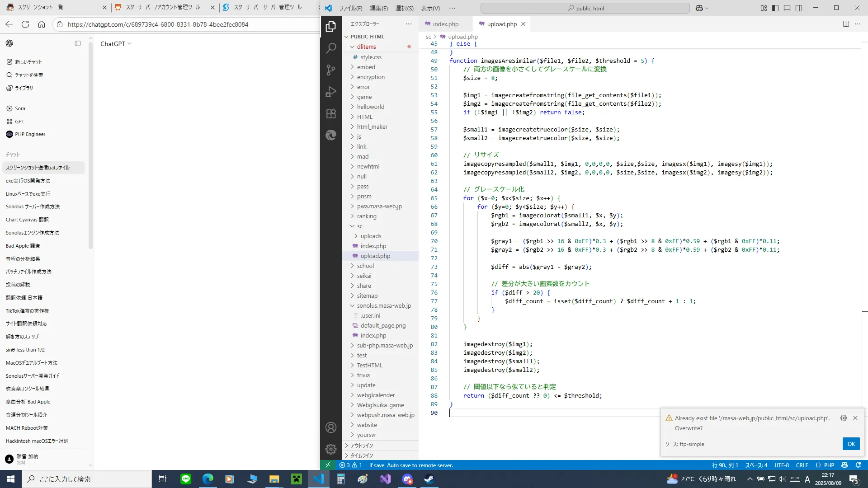Screen dimensions: 868x488
Task: Open the Search view in activity bar
Action: (331, 48)
